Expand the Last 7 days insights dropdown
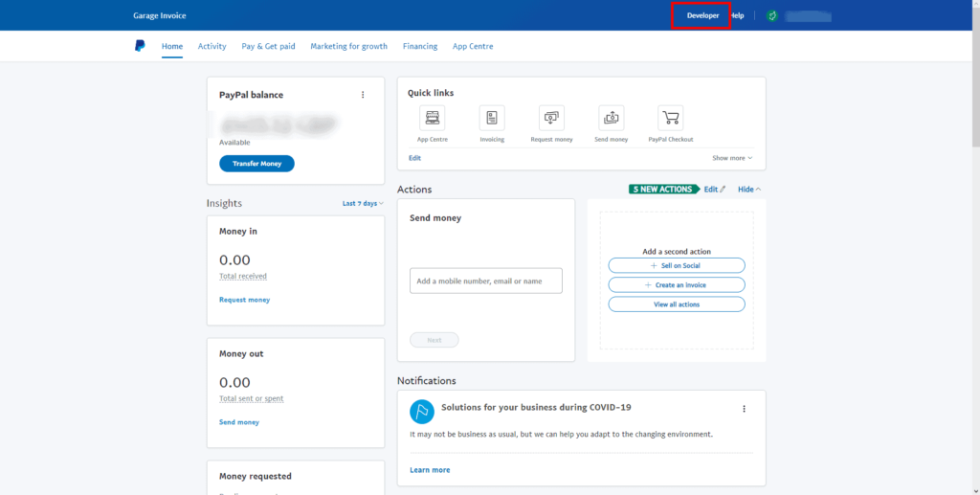980x495 pixels. click(363, 204)
